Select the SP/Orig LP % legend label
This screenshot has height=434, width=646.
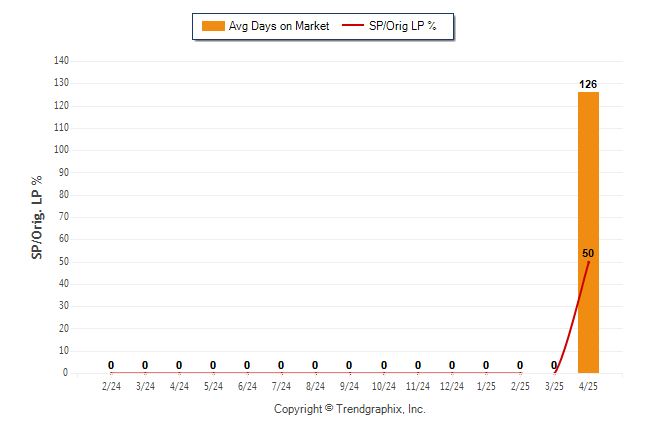click(403, 26)
